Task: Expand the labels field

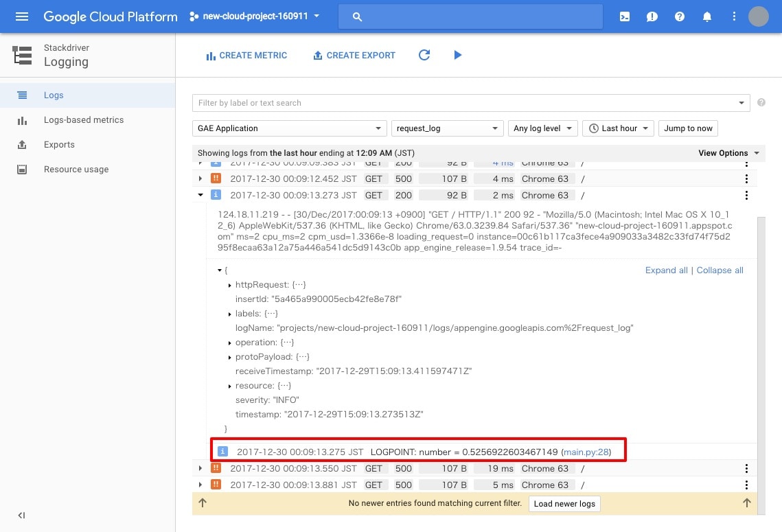Action: pyautogui.click(x=229, y=314)
